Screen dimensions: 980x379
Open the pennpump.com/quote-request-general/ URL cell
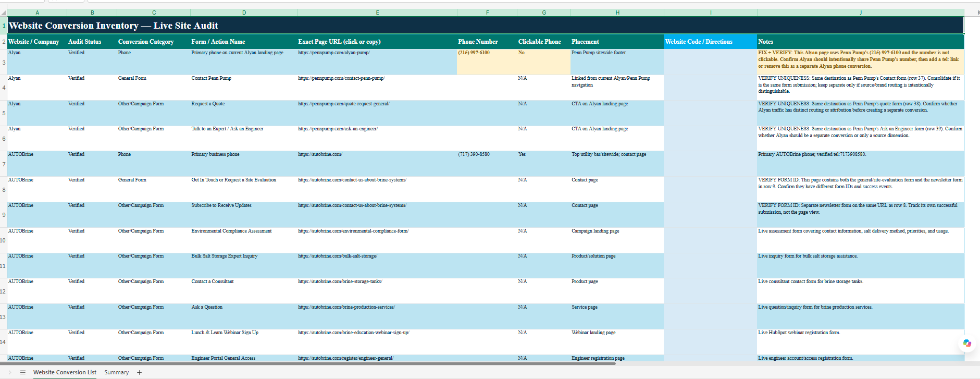(377, 113)
